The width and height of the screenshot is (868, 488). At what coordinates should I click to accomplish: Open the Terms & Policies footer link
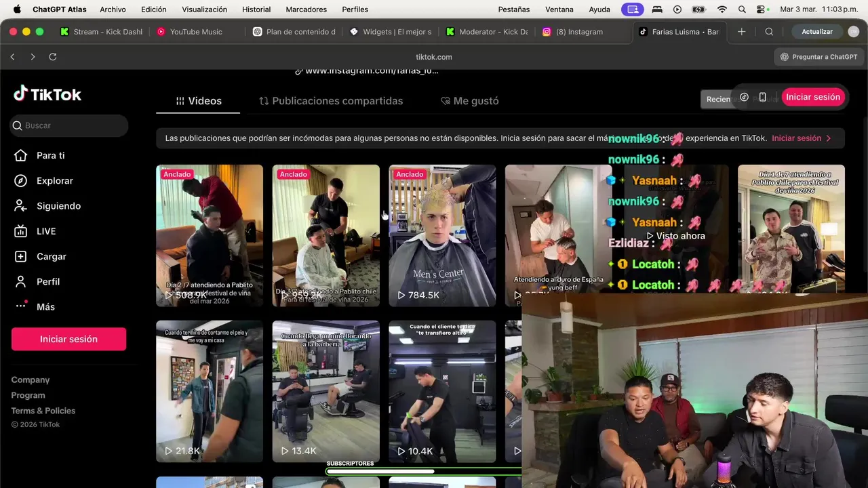click(x=43, y=411)
